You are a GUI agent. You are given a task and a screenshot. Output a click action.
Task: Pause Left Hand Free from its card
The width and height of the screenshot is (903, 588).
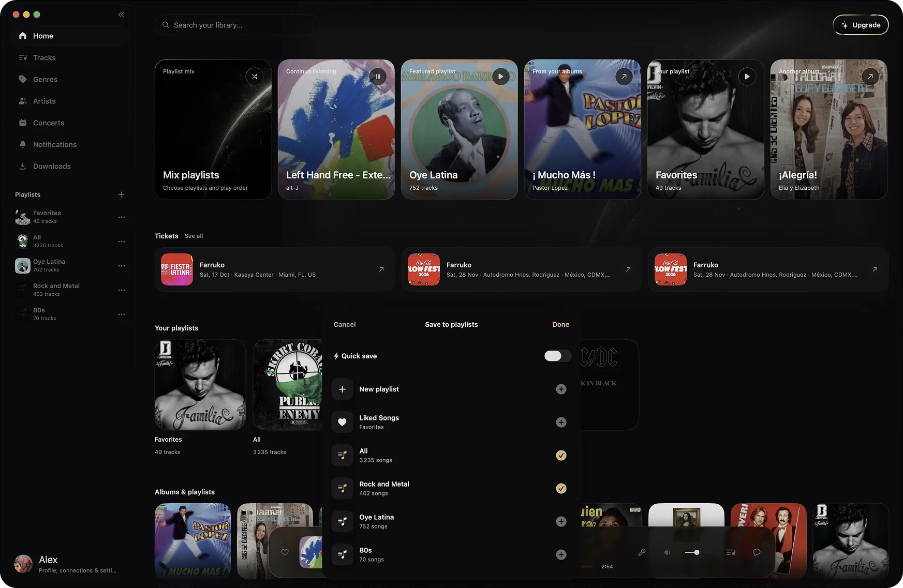click(x=378, y=77)
